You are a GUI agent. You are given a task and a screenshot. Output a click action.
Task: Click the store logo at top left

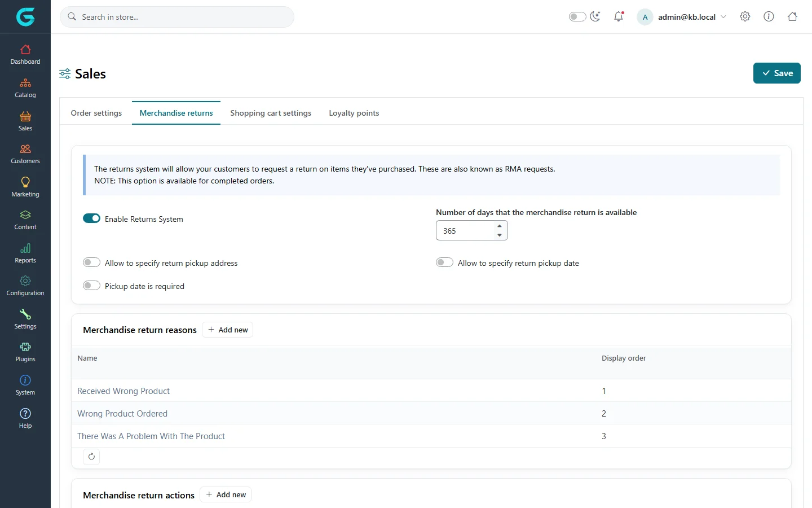tap(25, 17)
